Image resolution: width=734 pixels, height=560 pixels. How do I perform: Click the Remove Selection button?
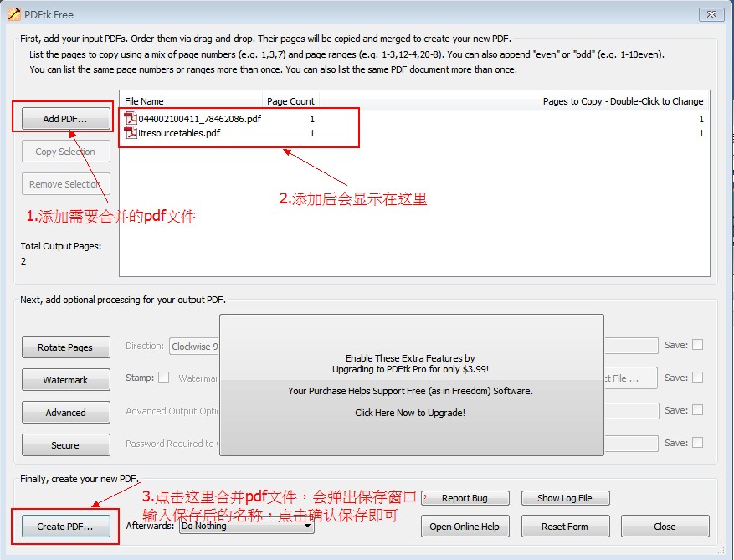coord(65,184)
